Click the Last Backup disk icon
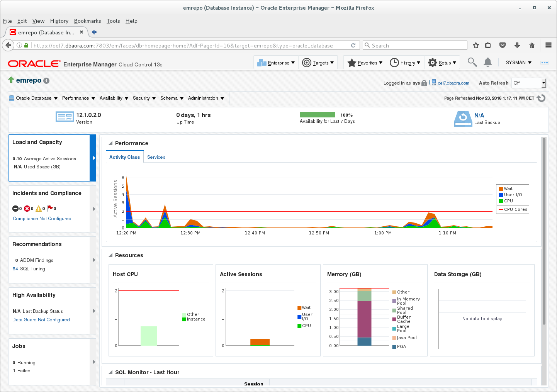557x392 pixels. click(x=463, y=119)
